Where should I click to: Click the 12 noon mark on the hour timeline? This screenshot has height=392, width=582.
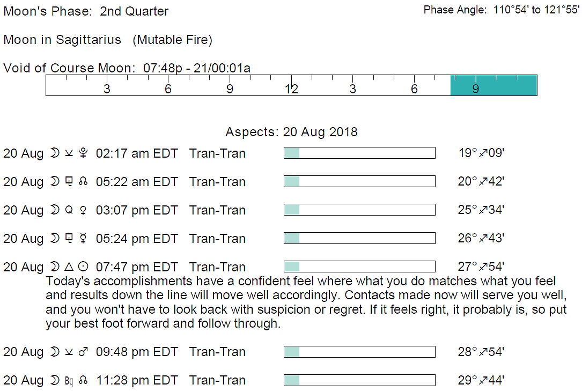click(291, 88)
